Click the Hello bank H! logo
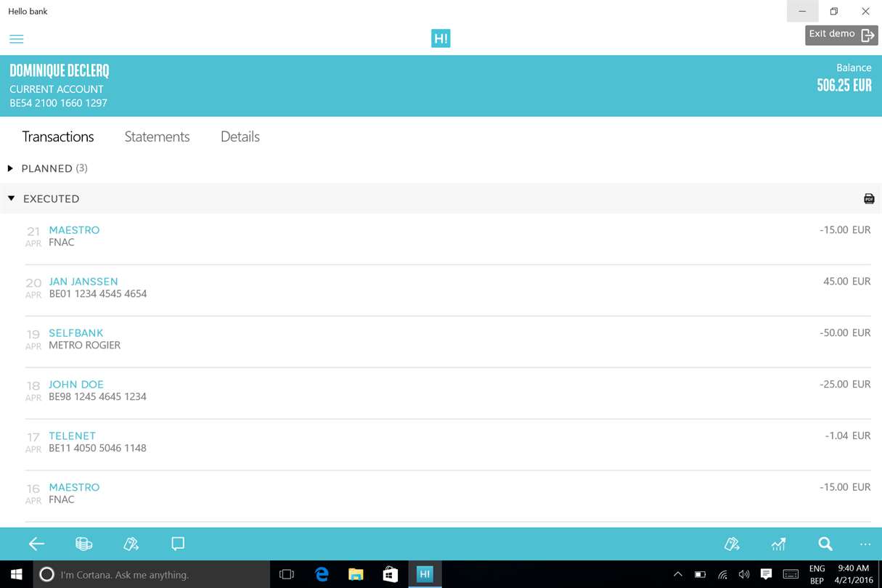The image size is (882, 588). coord(441,38)
